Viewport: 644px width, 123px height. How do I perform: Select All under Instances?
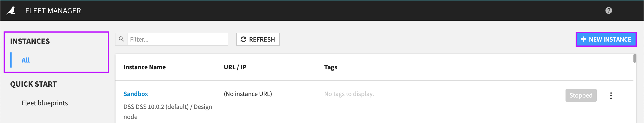(26, 60)
